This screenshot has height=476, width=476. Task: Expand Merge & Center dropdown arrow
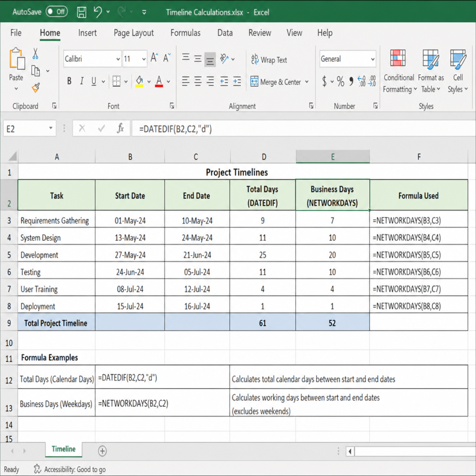(307, 82)
